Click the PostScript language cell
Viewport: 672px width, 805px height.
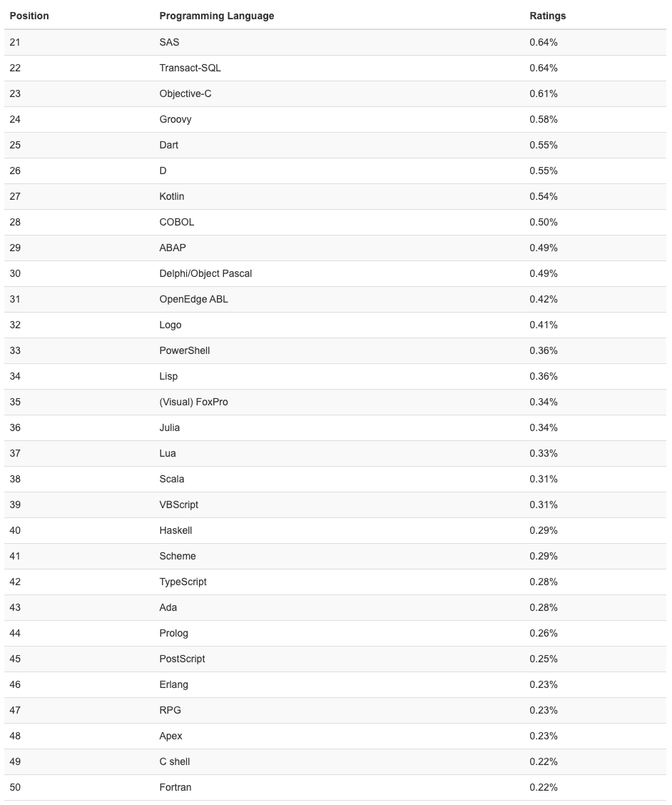[182, 659]
